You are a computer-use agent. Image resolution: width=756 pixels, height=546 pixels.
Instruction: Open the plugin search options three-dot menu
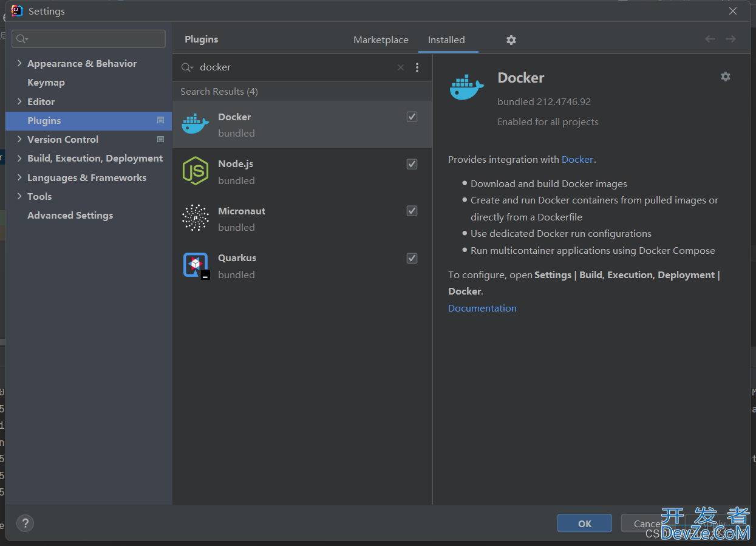tap(417, 67)
